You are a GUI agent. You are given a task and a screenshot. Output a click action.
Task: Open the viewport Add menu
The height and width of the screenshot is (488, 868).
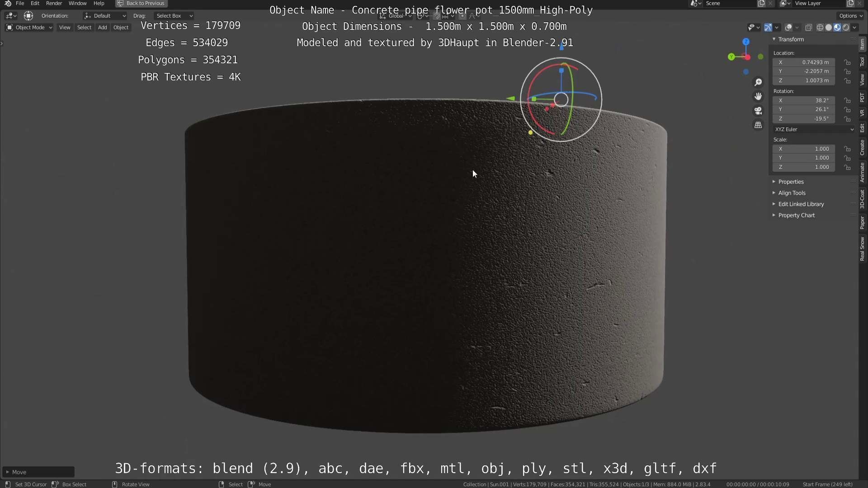(x=103, y=28)
